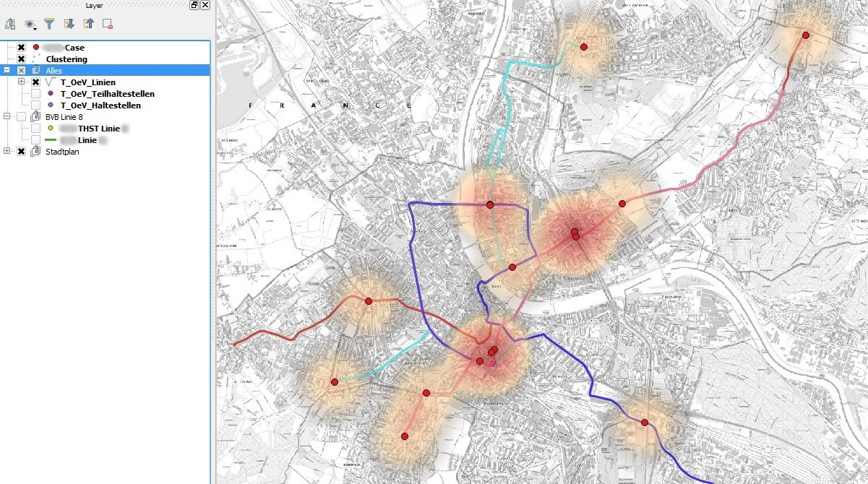Image resolution: width=868 pixels, height=484 pixels.
Task: Click the Alles group folder icon
Action: [x=35, y=71]
